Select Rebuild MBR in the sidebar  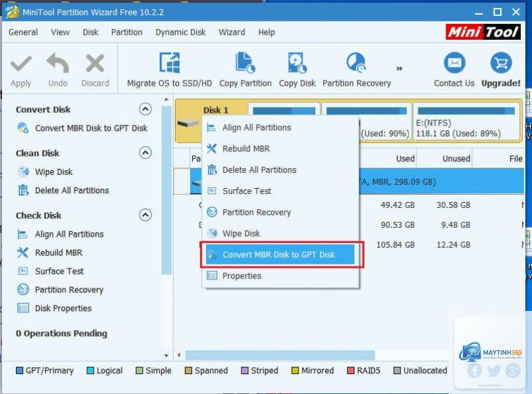49,253
